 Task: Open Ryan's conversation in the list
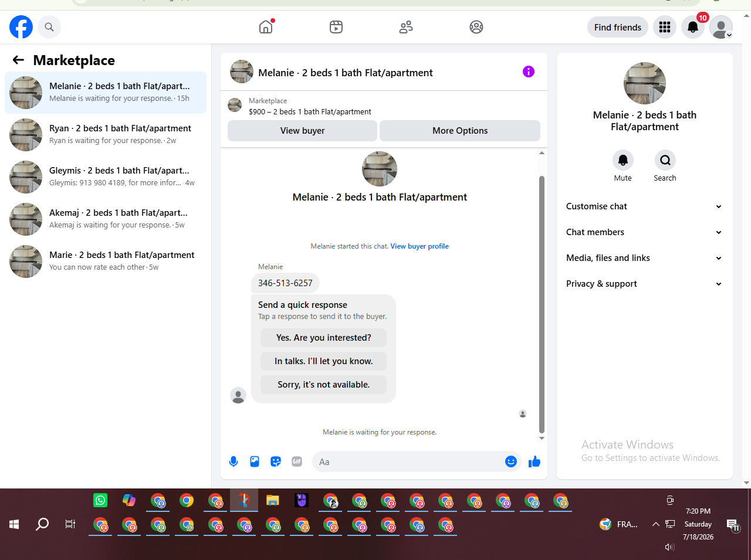(106, 135)
